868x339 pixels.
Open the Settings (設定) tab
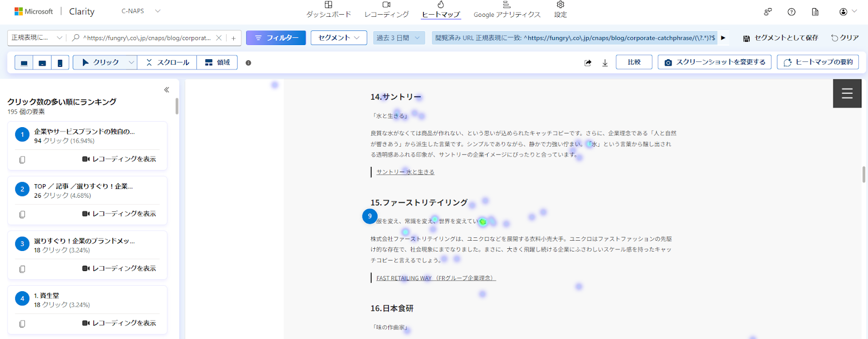(x=560, y=10)
